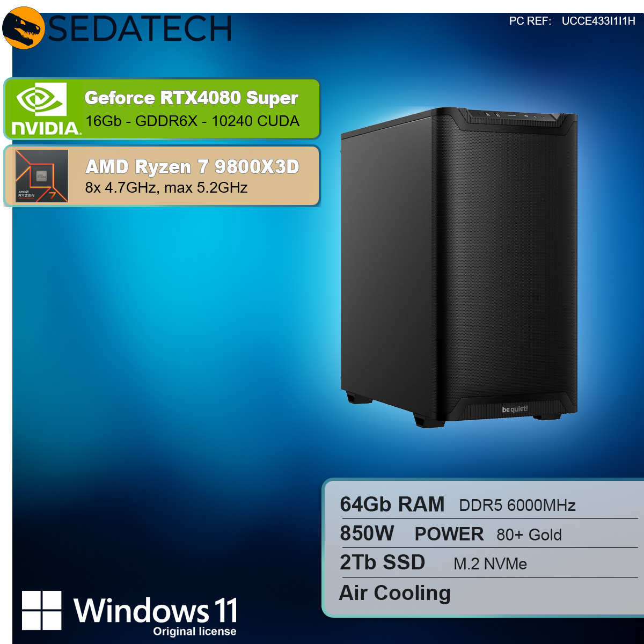Viewport: 644px width, 644px height.
Task: Click the PC REF code UCCE433I1I1H
Action: [x=598, y=21]
